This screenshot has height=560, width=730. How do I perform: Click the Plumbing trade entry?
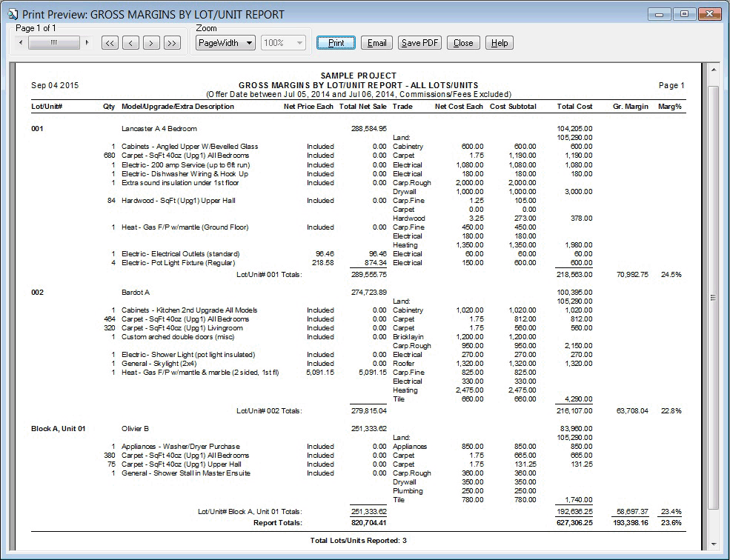pyautogui.click(x=408, y=491)
